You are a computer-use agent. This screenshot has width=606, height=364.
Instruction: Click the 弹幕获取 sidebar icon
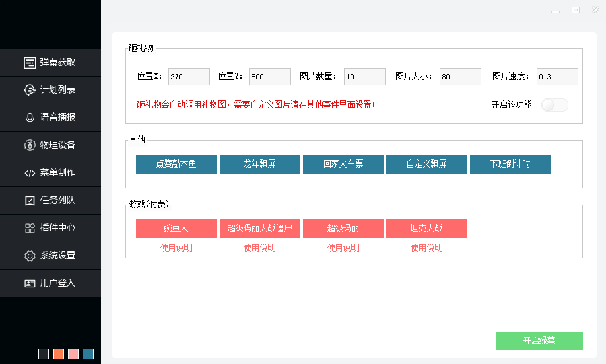30,63
